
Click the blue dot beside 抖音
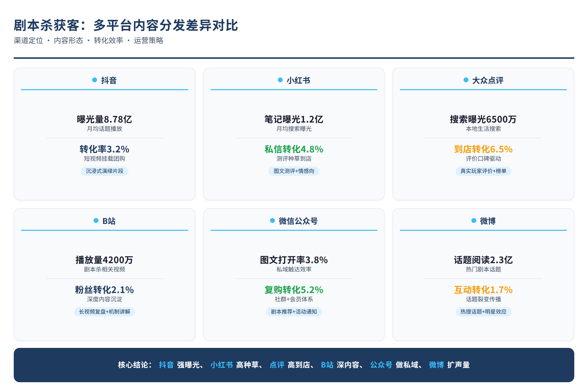(95, 80)
